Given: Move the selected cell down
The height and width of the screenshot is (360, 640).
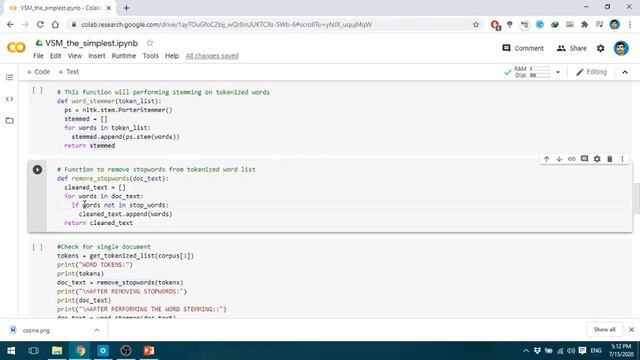Looking at the screenshot, I should 559,159.
